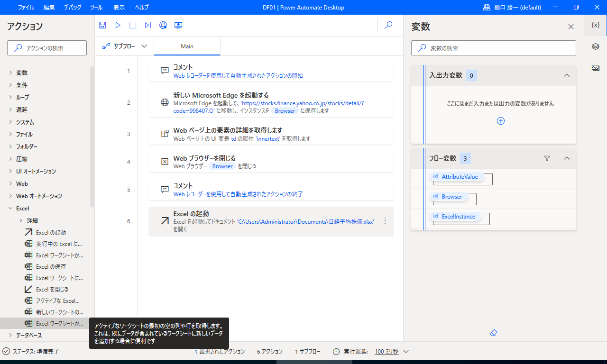Select the Browser flow variable
Viewport: 607px width, 364px height.
click(x=449, y=197)
